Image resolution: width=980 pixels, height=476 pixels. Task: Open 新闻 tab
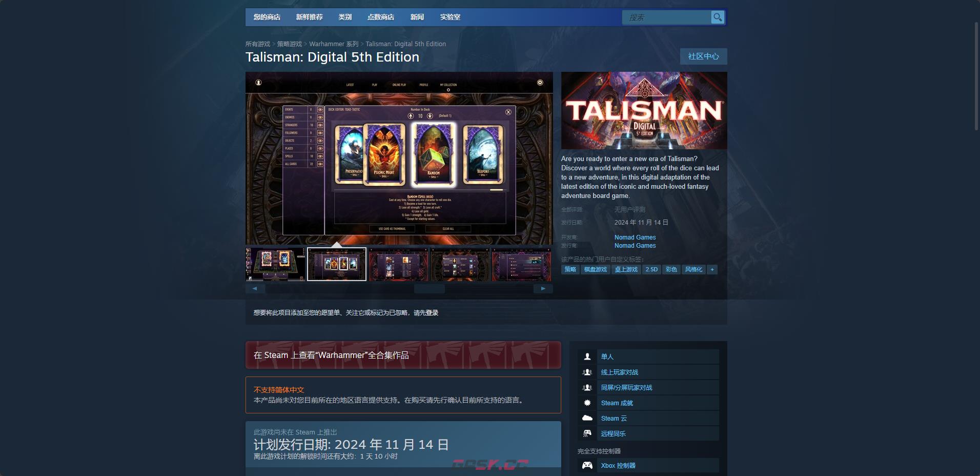click(x=417, y=17)
